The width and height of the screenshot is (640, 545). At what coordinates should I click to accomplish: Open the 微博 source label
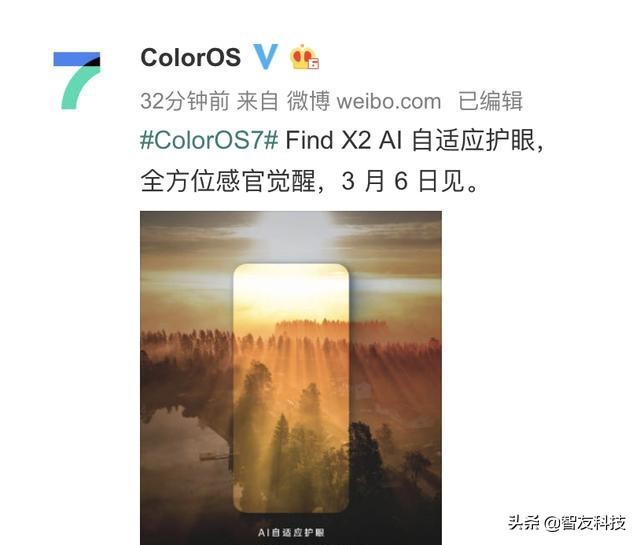click(x=308, y=101)
